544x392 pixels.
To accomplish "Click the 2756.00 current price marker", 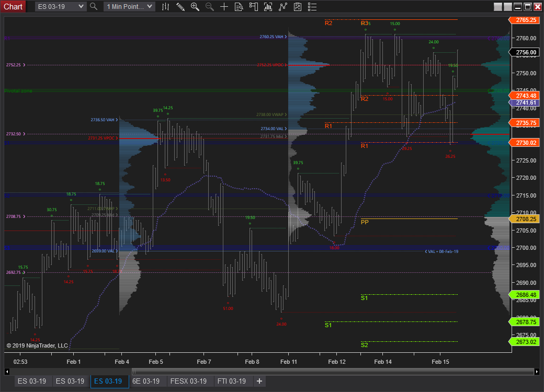I will [x=524, y=52].
